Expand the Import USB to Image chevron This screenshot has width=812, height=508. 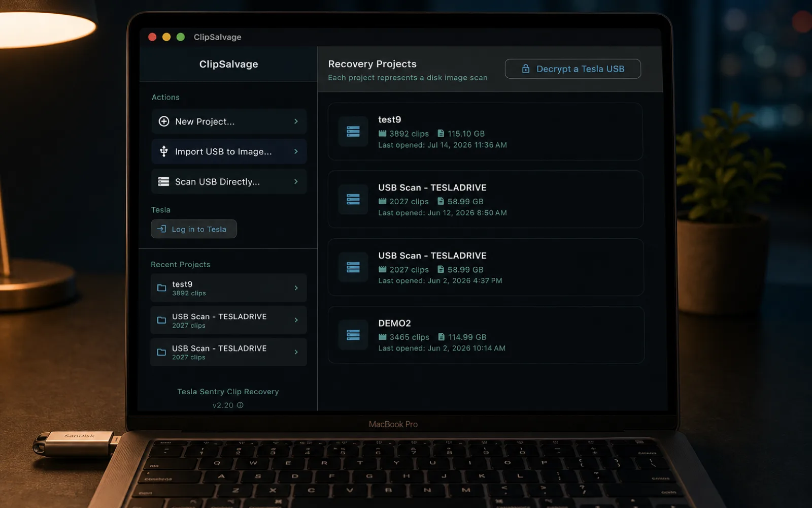coord(296,151)
